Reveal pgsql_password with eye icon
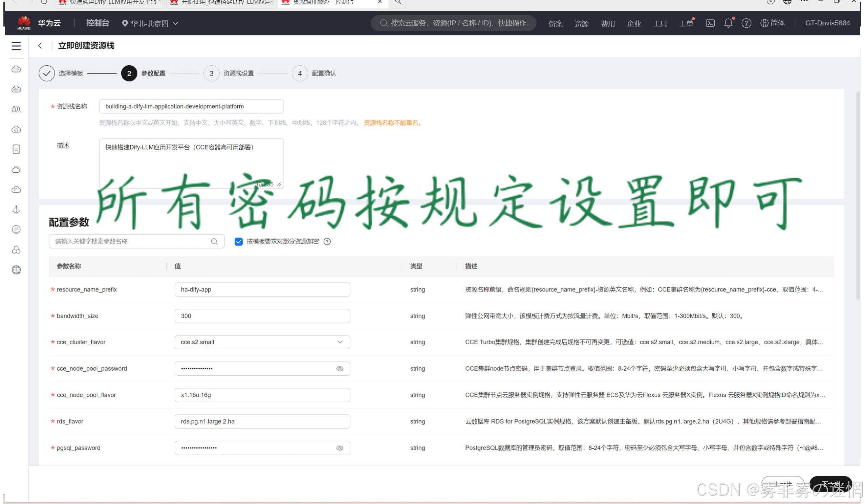Viewport: 865px width, 504px height. click(340, 448)
